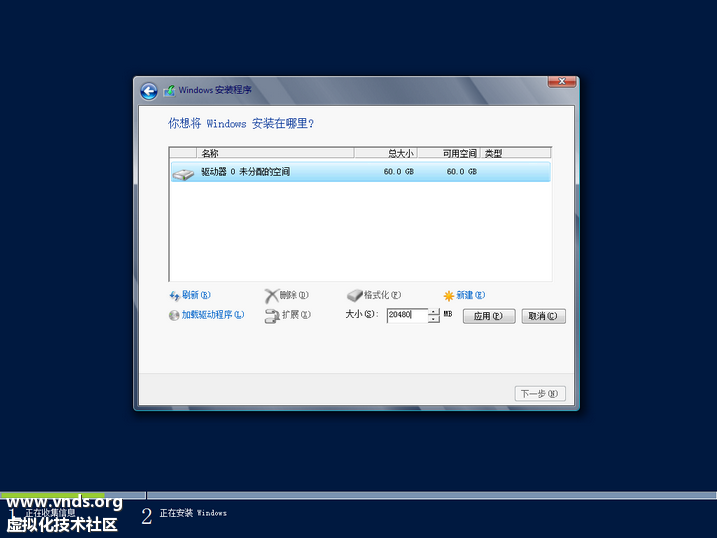Viewport: 717px width, 538px height.
Task: Click the 格式化 format link
Action: point(382,295)
